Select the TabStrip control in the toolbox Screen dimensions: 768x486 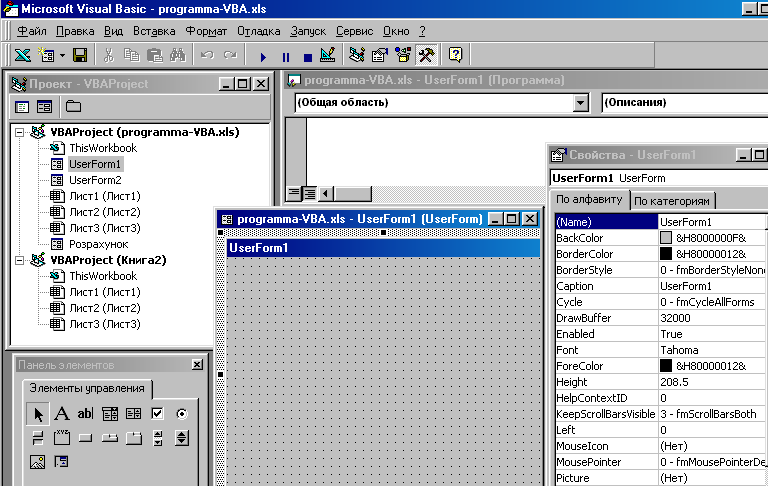(110, 438)
